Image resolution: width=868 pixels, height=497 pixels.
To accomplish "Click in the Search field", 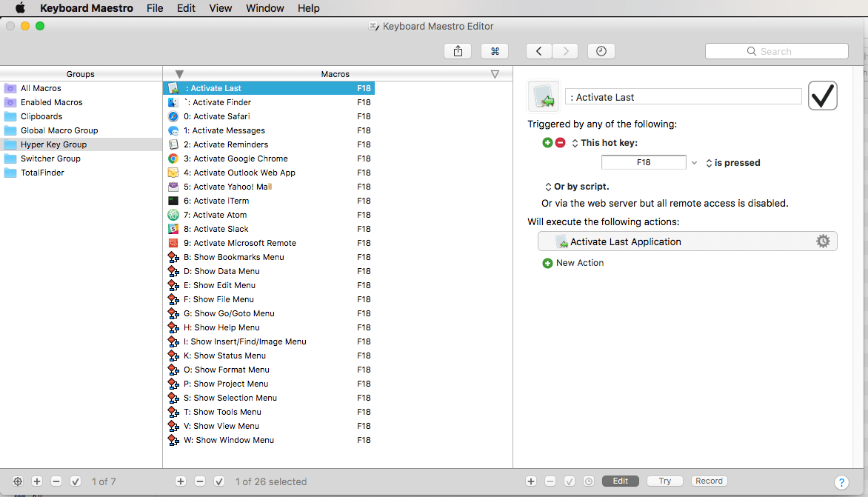I will (777, 51).
